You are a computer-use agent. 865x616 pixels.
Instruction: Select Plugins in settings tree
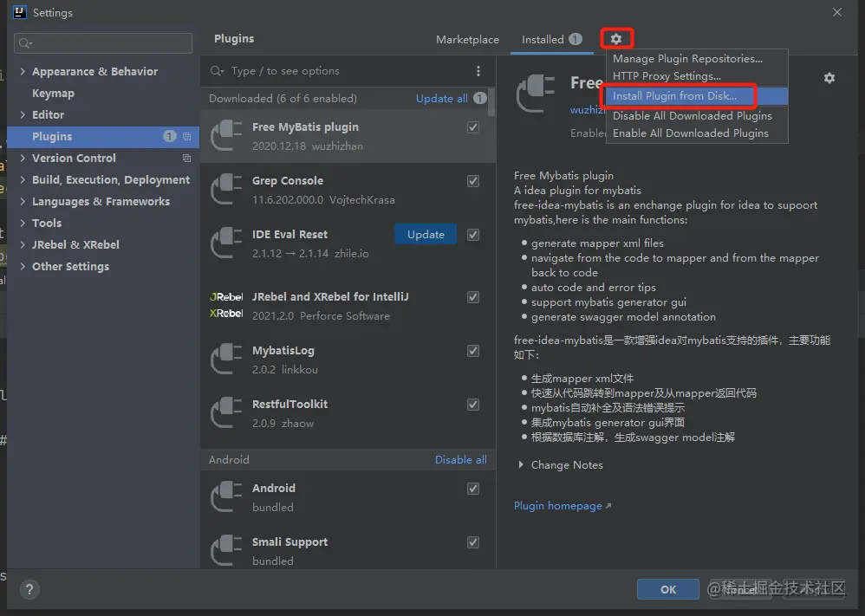103,136
